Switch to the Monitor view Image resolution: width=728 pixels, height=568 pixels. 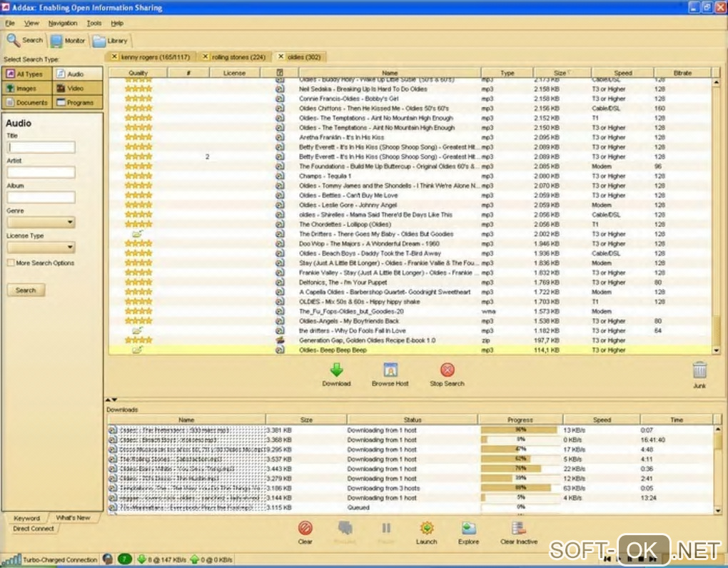click(68, 41)
